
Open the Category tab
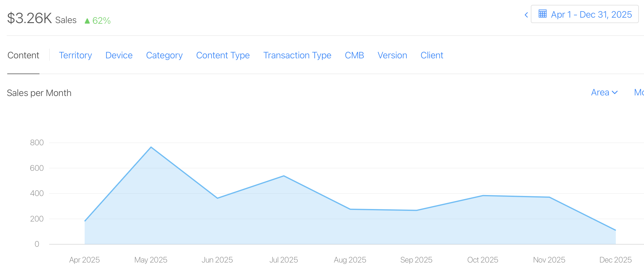pos(164,55)
